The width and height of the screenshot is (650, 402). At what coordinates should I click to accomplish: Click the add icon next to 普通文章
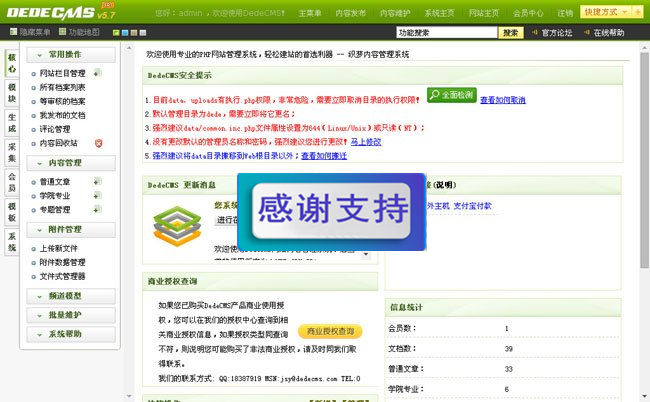[x=97, y=182]
